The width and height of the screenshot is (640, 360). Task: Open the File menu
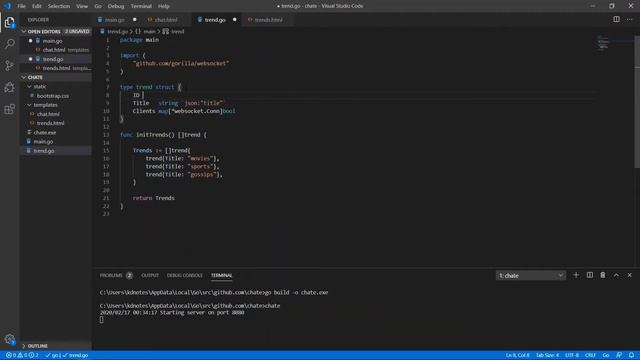point(21,6)
